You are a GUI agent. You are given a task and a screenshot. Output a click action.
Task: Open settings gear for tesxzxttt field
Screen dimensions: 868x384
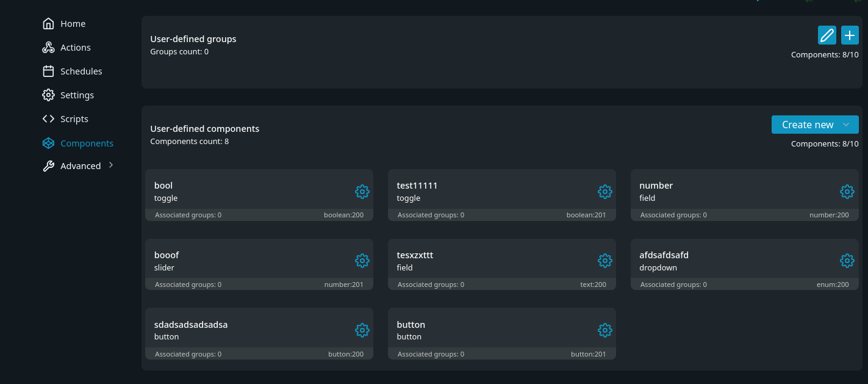pyautogui.click(x=604, y=261)
